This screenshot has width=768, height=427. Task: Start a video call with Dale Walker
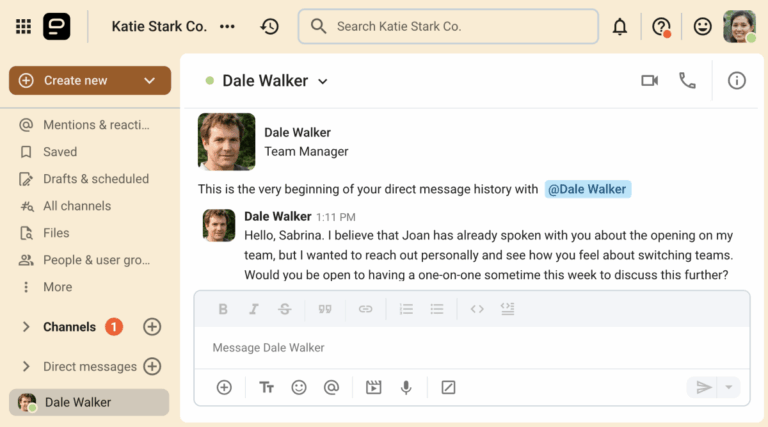pyautogui.click(x=649, y=81)
